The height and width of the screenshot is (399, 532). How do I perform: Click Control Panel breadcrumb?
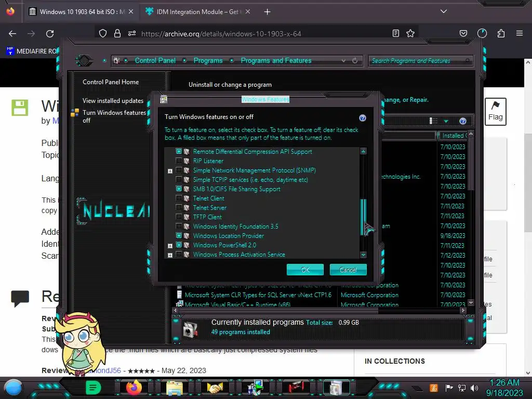pyautogui.click(x=155, y=60)
